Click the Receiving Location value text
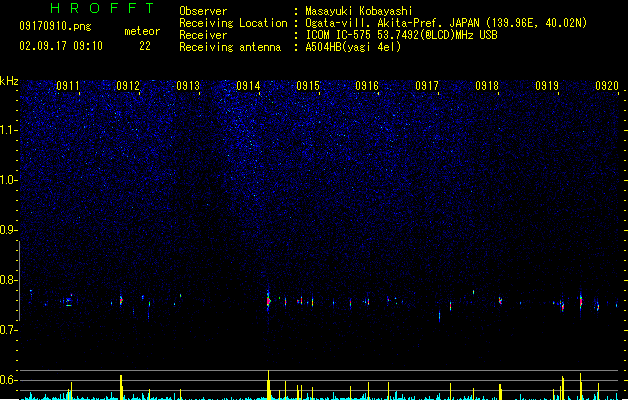The image size is (629, 400). click(446, 23)
